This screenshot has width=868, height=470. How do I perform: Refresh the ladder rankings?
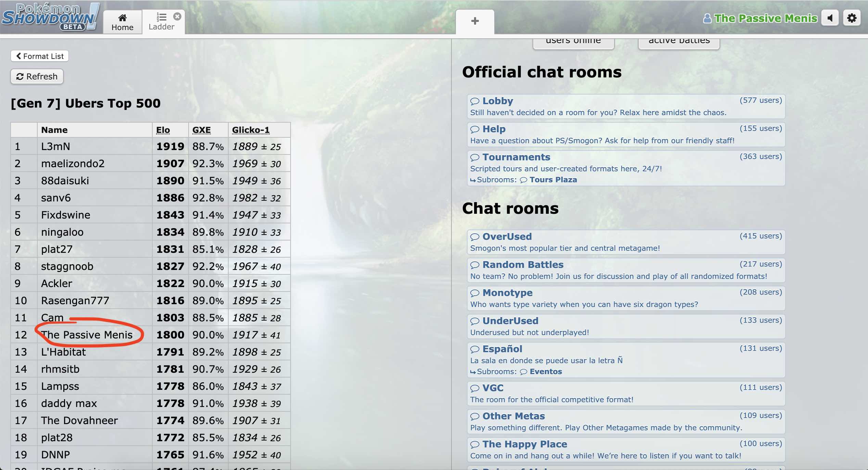tap(37, 76)
